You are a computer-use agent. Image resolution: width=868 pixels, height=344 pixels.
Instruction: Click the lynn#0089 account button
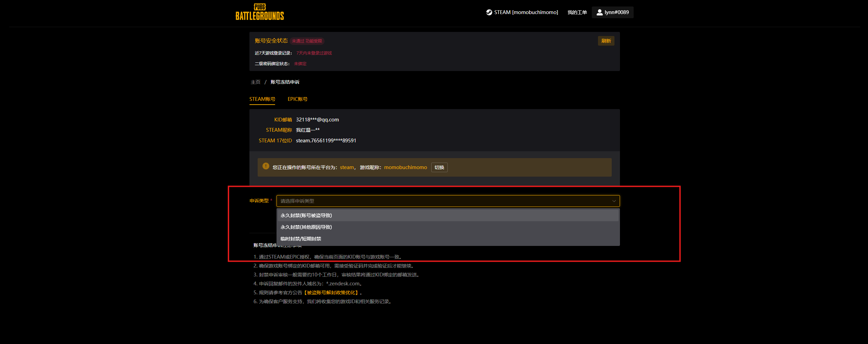point(613,12)
